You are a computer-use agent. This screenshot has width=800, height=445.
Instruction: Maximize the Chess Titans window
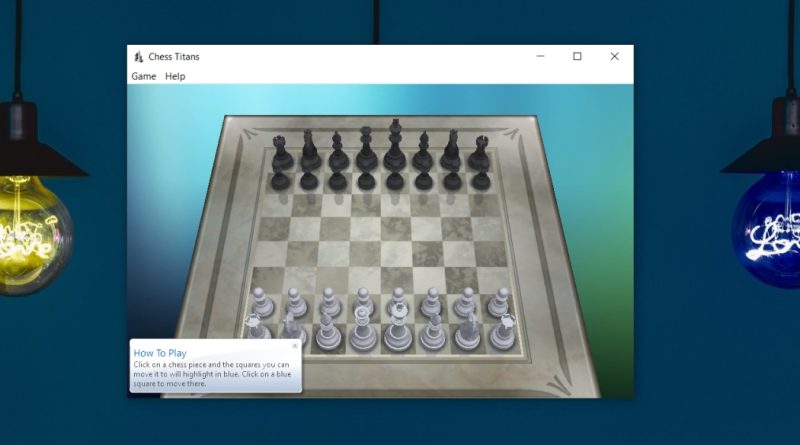(x=577, y=56)
